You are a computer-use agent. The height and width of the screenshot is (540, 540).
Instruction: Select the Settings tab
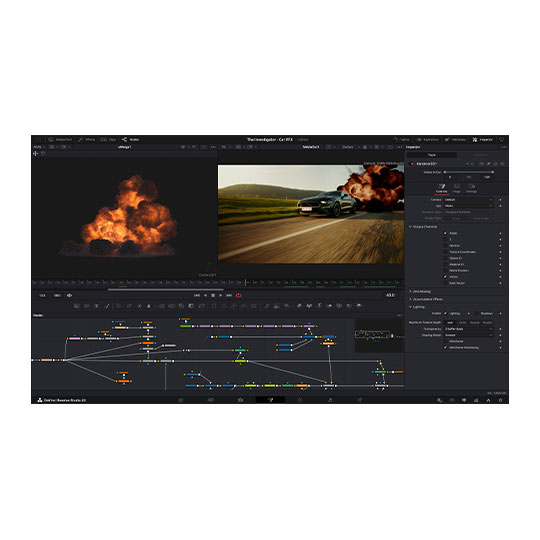click(471, 188)
